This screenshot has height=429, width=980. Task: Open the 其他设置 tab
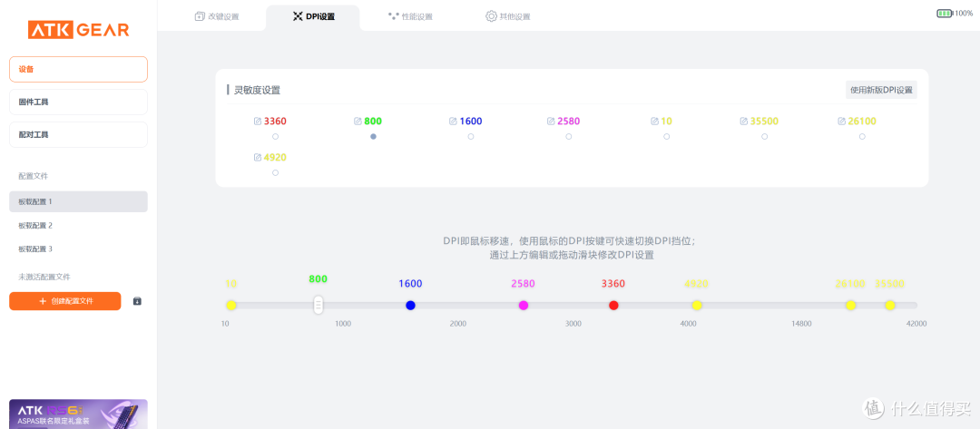508,16
